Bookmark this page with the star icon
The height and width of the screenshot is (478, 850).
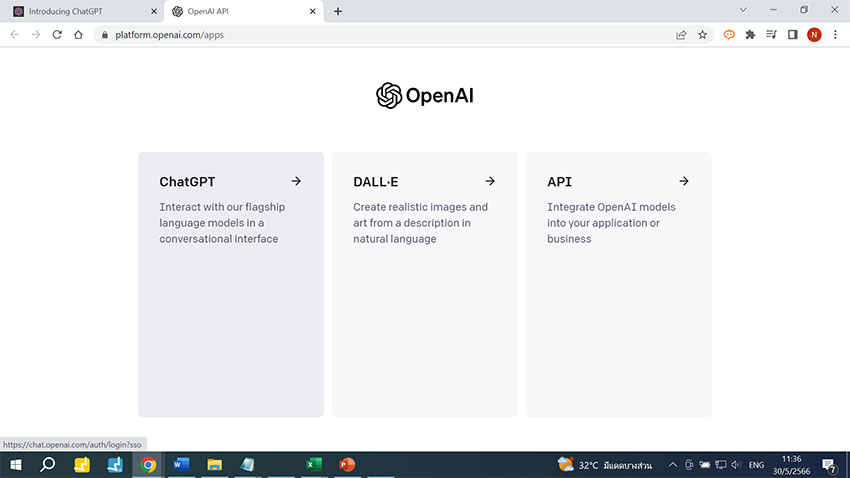pyautogui.click(x=703, y=34)
